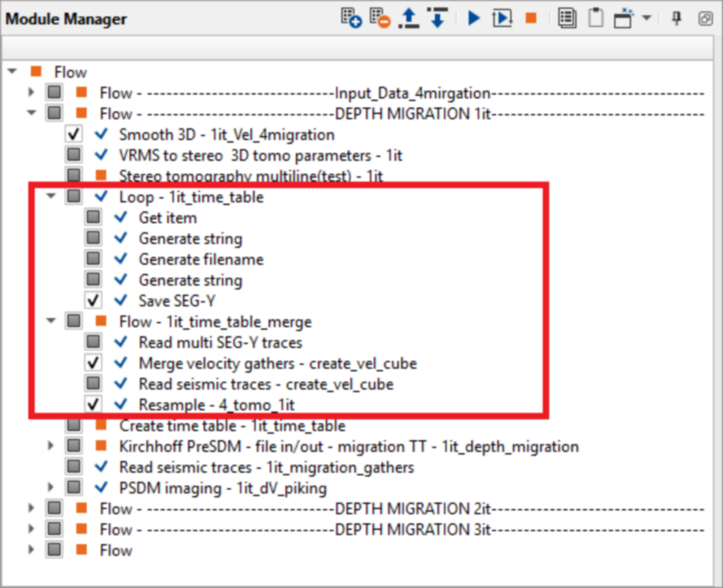
Task: Move selected module up with arrow icon
Action: tap(408, 18)
